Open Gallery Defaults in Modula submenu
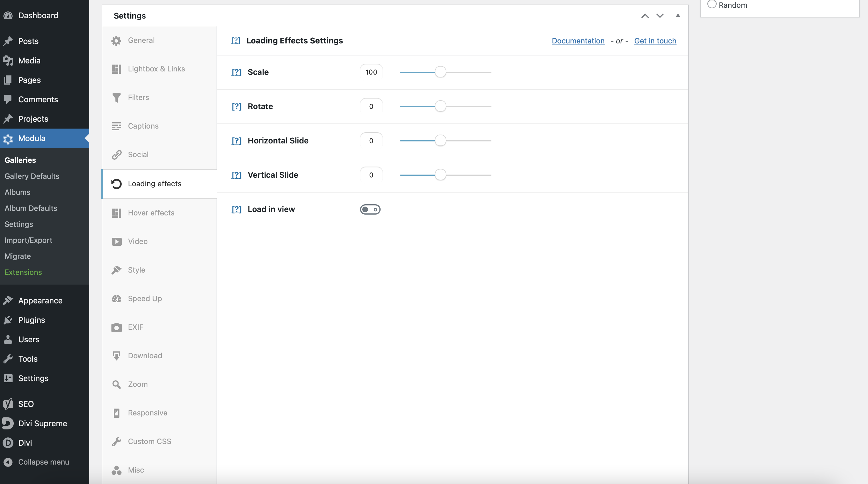 click(x=32, y=176)
